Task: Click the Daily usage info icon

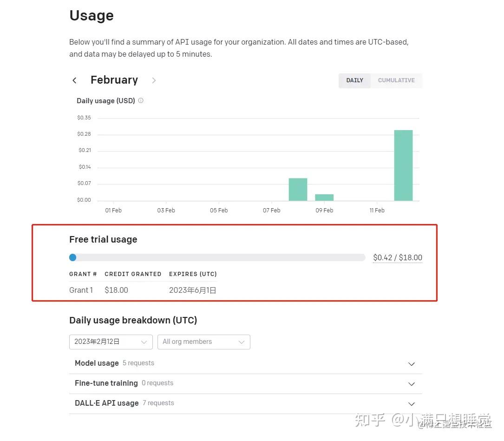Action: (x=141, y=101)
